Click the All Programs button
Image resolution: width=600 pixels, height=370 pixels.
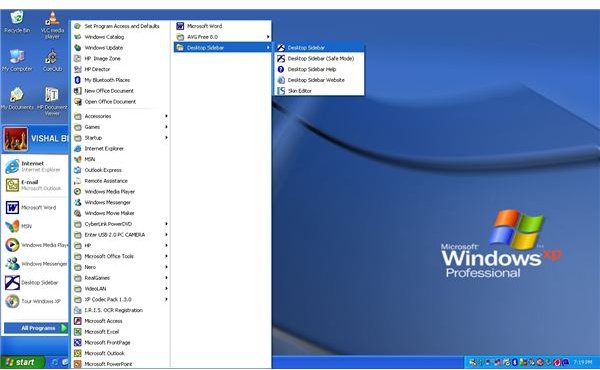pos(36,328)
